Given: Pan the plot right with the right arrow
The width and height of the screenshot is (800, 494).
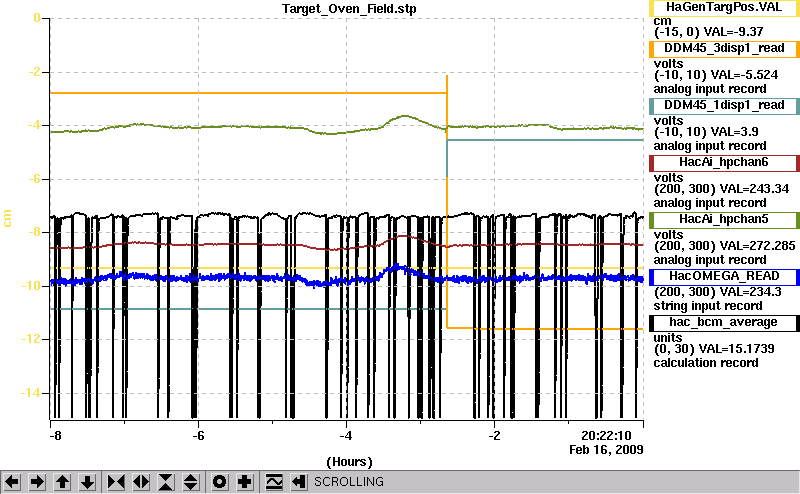Looking at the screenshot, I should [x=37, y=482].
